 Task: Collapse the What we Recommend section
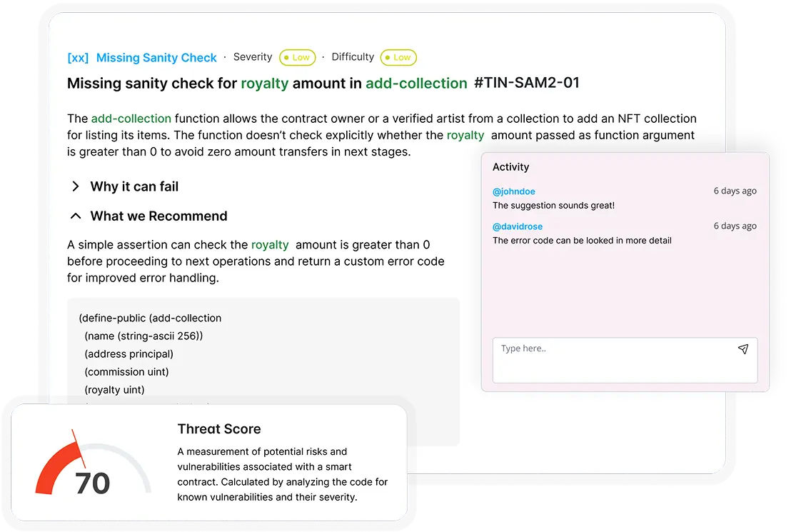point(158,216)
